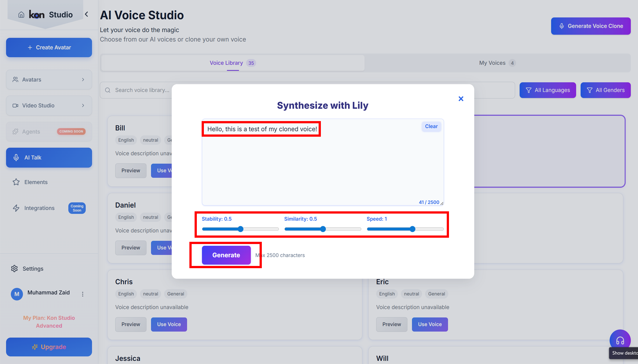Image resolution: width=638 pixels, height=364 pixels.
Task: Click inside the synthesis text area
Action: coord(322,167)
